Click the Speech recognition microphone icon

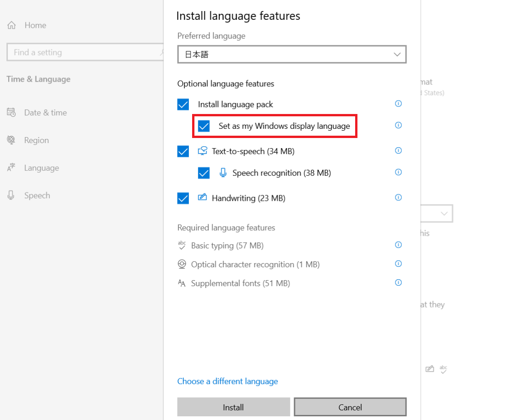(x=223, y=173)
